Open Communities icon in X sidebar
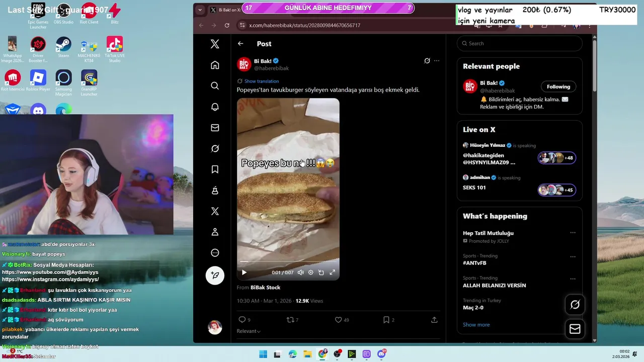The width and height of the screenshot is (644, 362). 215,191
